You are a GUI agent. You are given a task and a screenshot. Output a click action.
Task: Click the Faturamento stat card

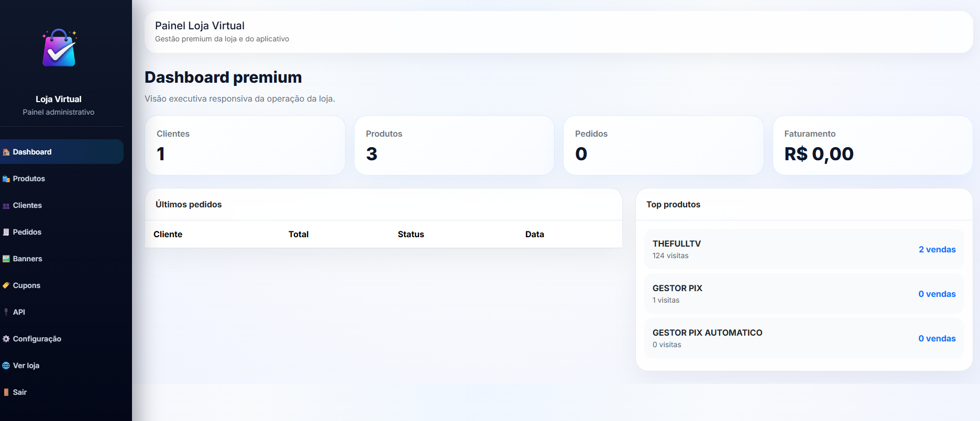[872, 145]
